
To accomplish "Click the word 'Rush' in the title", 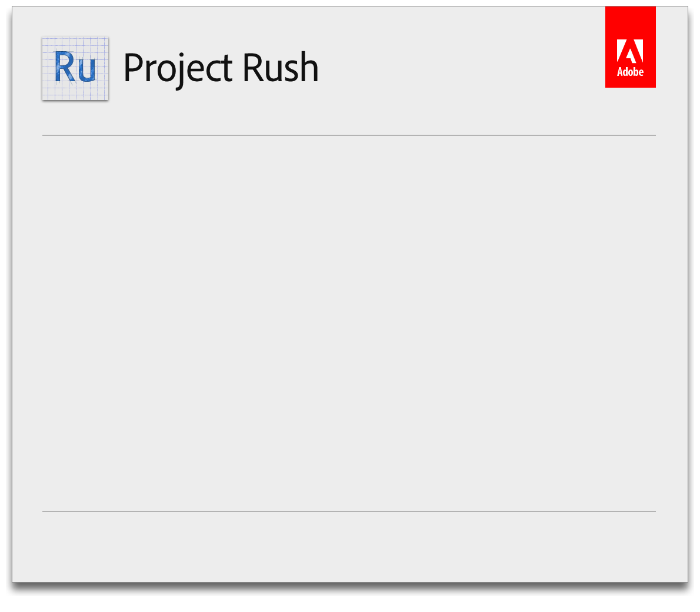I will (280, 68).
